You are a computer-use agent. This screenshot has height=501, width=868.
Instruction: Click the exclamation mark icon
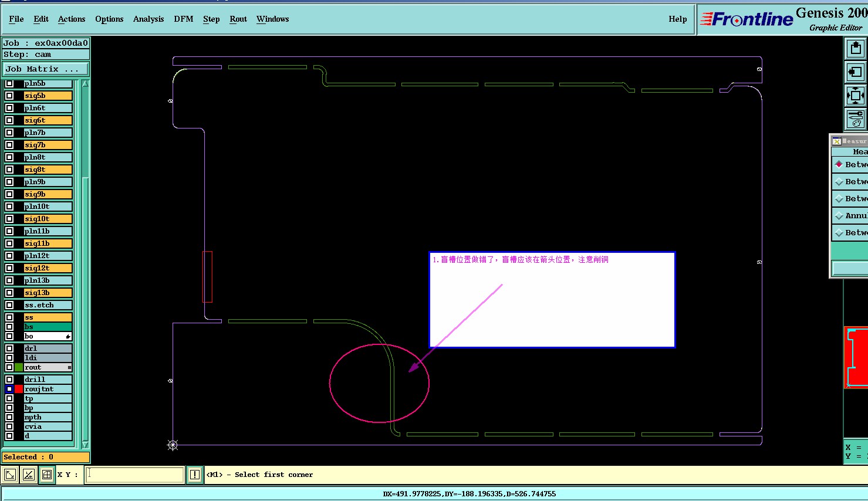tap(195, 475)
